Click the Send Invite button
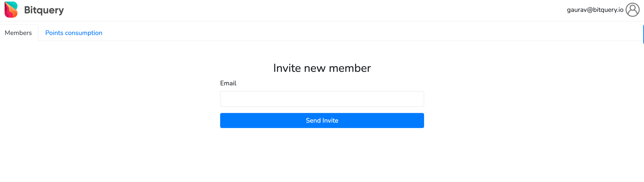The image size is (644, 182). coord(322,120)
